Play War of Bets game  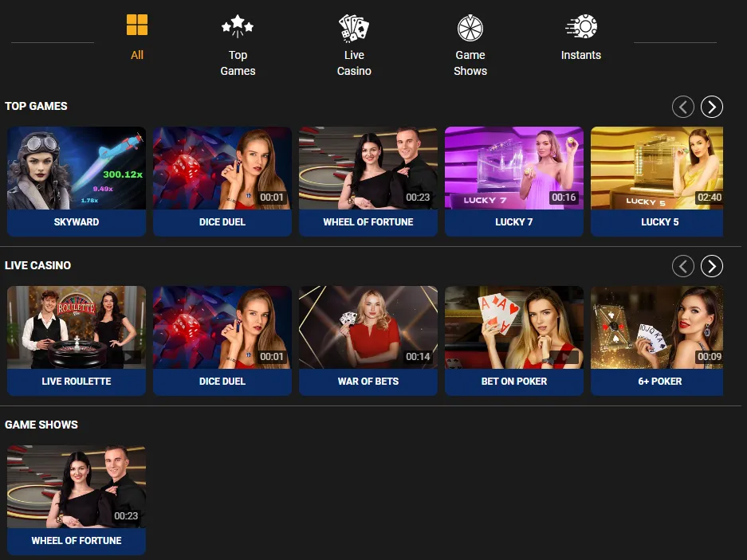(x=368, y=328)
